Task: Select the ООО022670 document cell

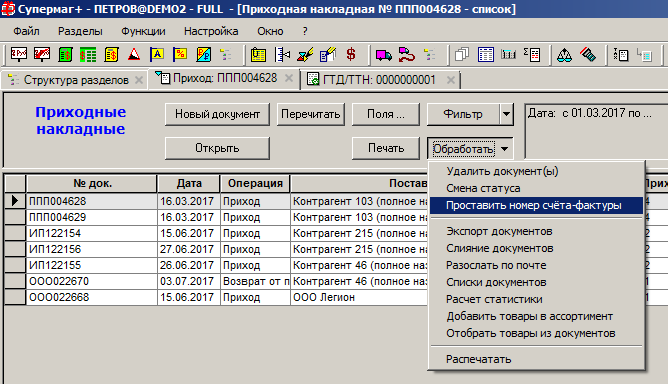Action: tap(92, 282)
